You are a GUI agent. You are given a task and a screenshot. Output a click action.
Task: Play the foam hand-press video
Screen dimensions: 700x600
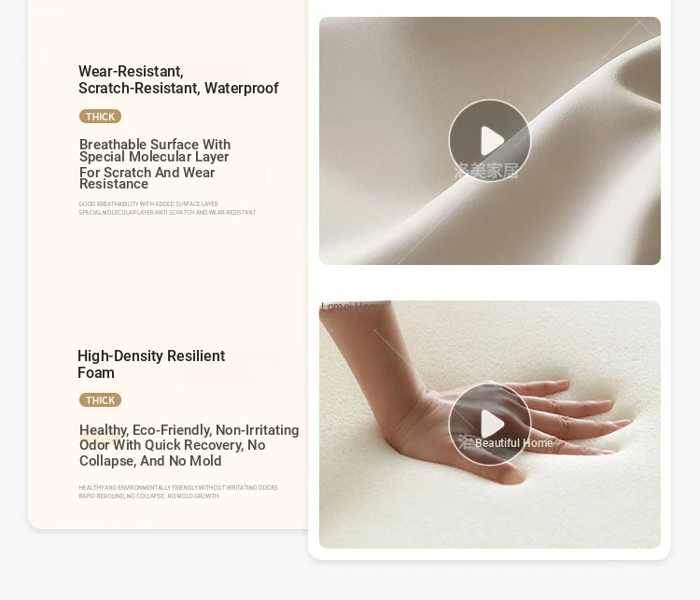[490, 424]
